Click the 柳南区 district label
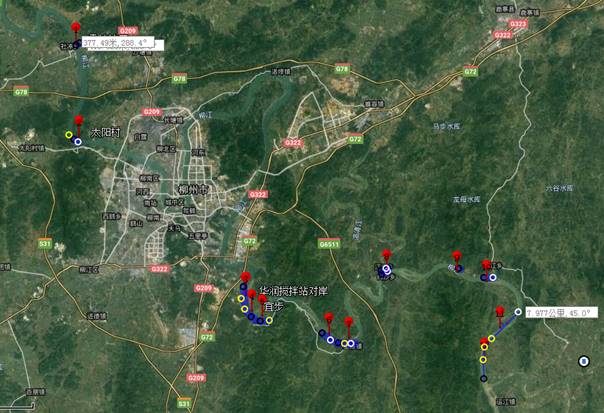Screen dimensions: 604x413 (149, 178)
